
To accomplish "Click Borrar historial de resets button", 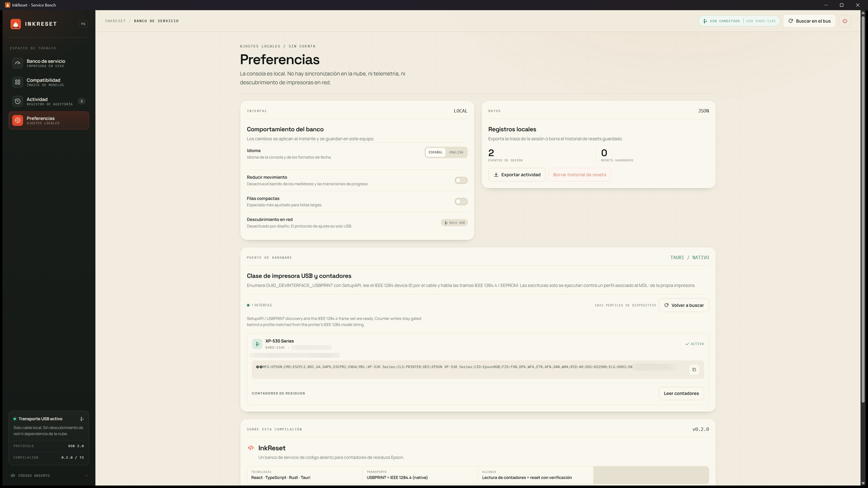I will tap(580, 174).
